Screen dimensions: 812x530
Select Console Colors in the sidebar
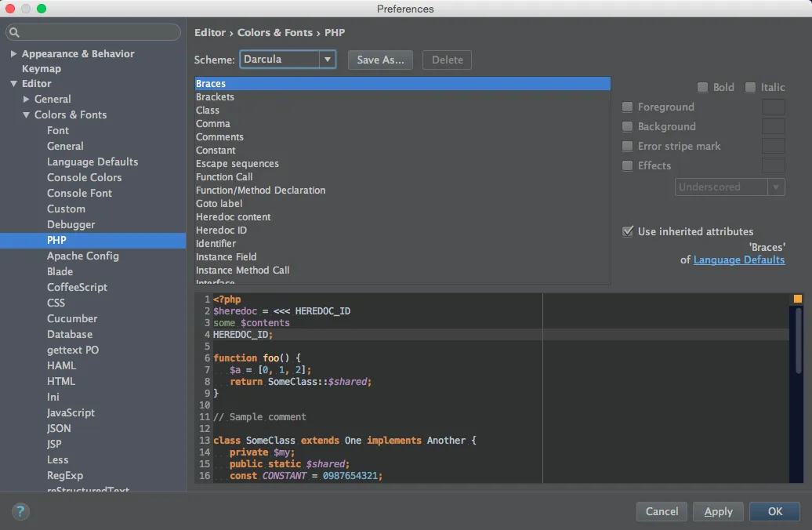[x=84, y=177]
